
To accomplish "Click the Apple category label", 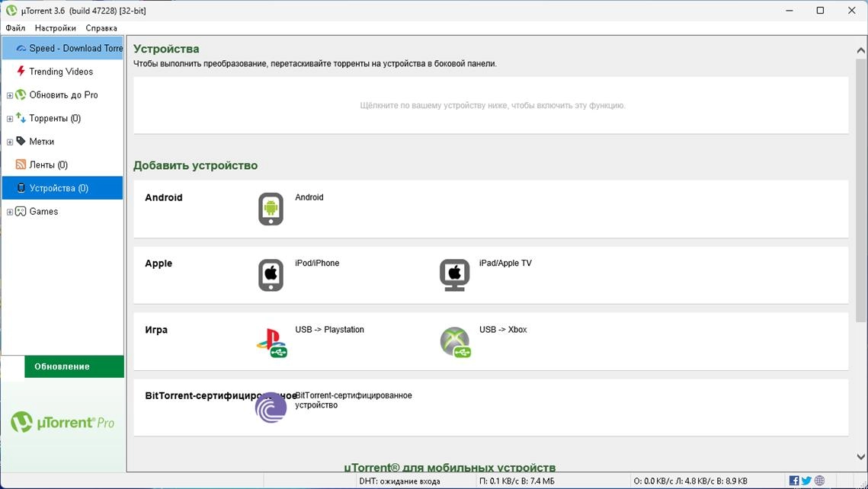I will (159, 264).
